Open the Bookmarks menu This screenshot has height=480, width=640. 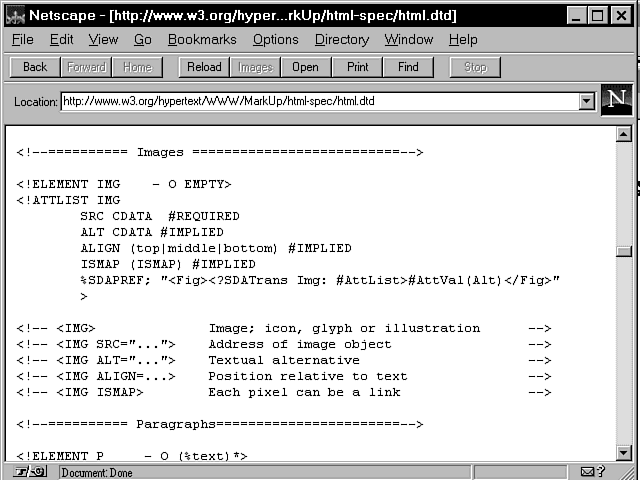point(202,40)
